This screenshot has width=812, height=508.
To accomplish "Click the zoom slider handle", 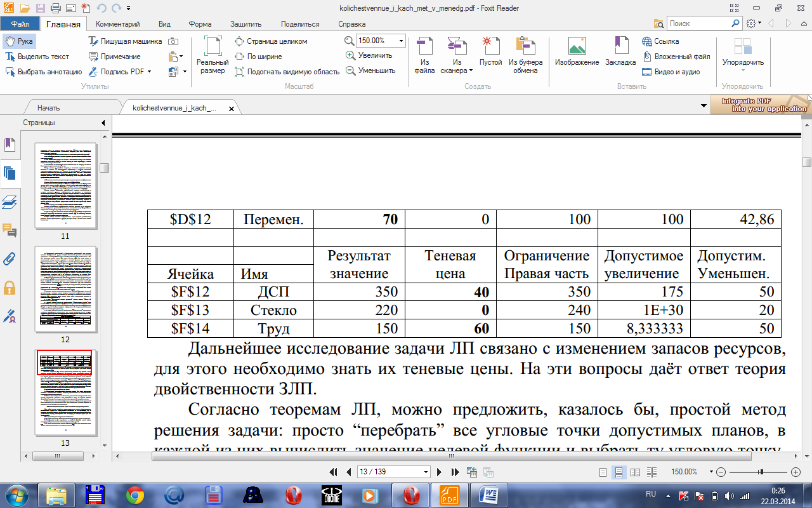I will pos(761,472).
